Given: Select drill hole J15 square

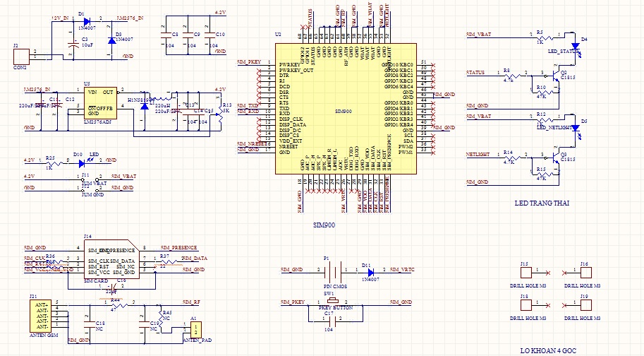Looking at the screenshot, I should 526,273.
